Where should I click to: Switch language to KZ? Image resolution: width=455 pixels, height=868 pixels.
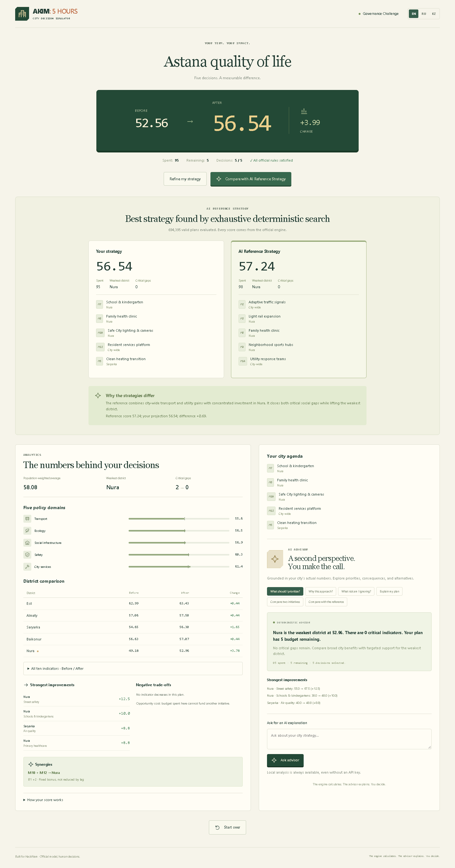point(434,14)
